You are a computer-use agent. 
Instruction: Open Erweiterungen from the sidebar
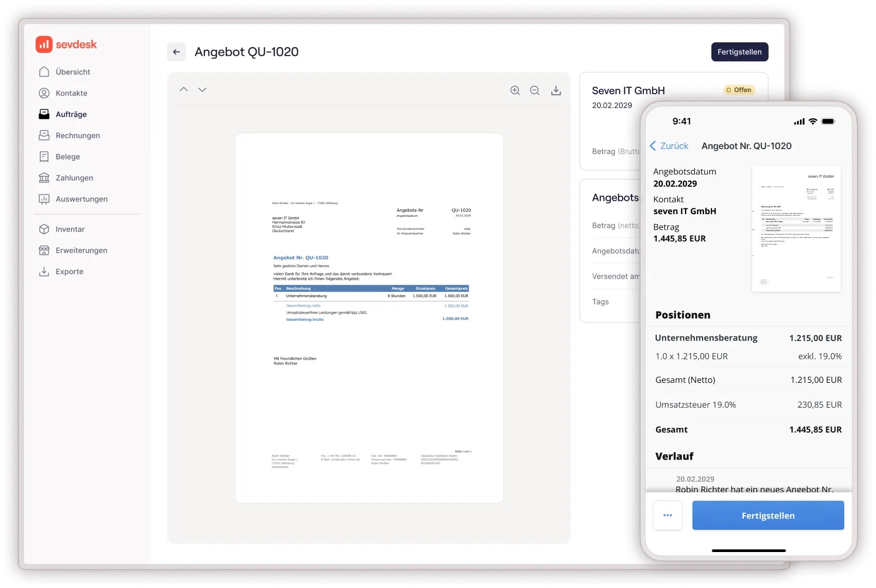[x=81, y=250]
